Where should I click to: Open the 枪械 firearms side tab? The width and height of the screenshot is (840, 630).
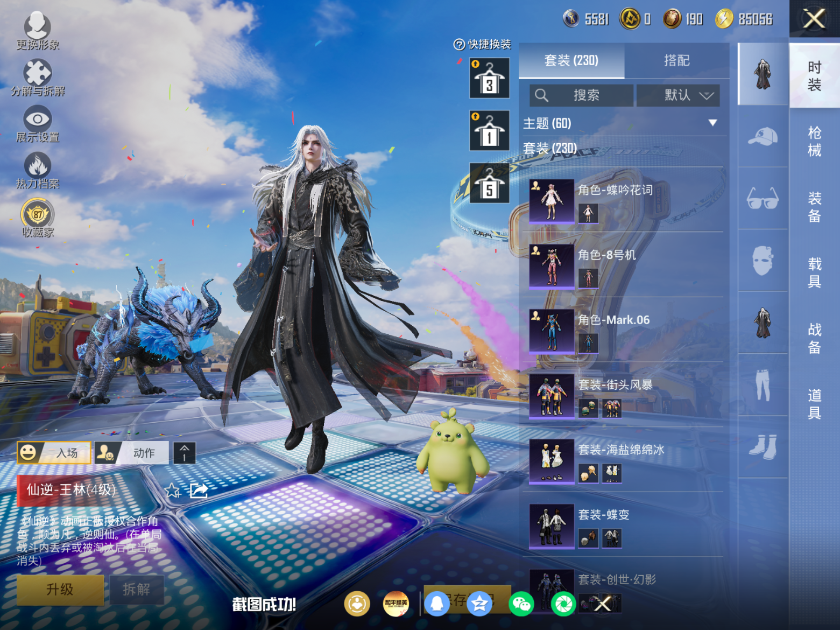[815, 142]
